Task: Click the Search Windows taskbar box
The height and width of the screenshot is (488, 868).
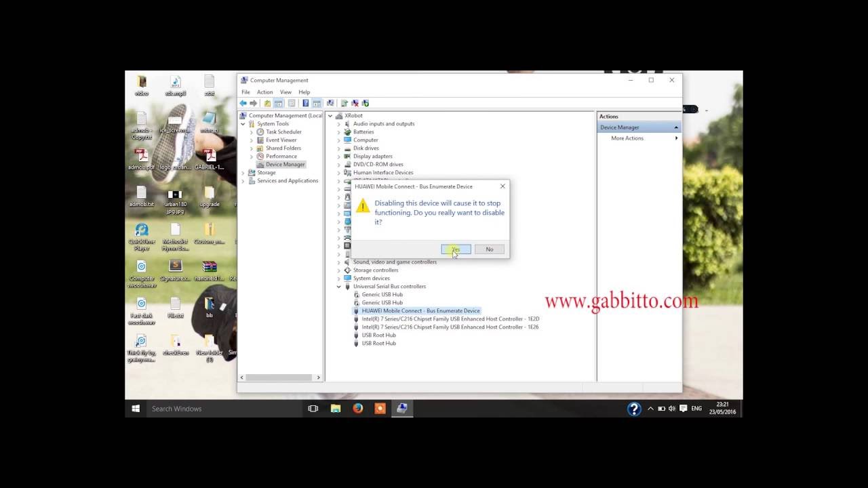Action: click(x=223, y=409)
